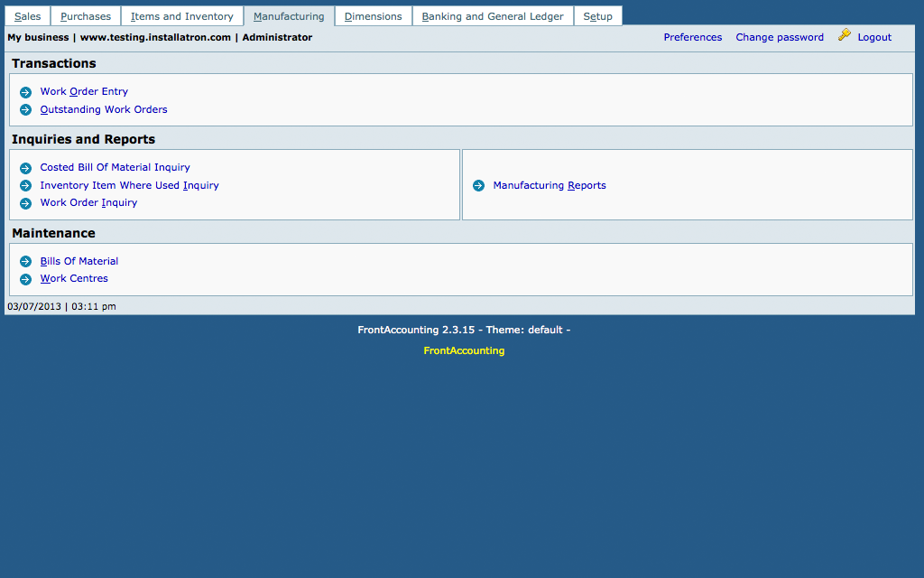Click the Change password link
This screenshot has height=578, width=924.
point(780,37)
